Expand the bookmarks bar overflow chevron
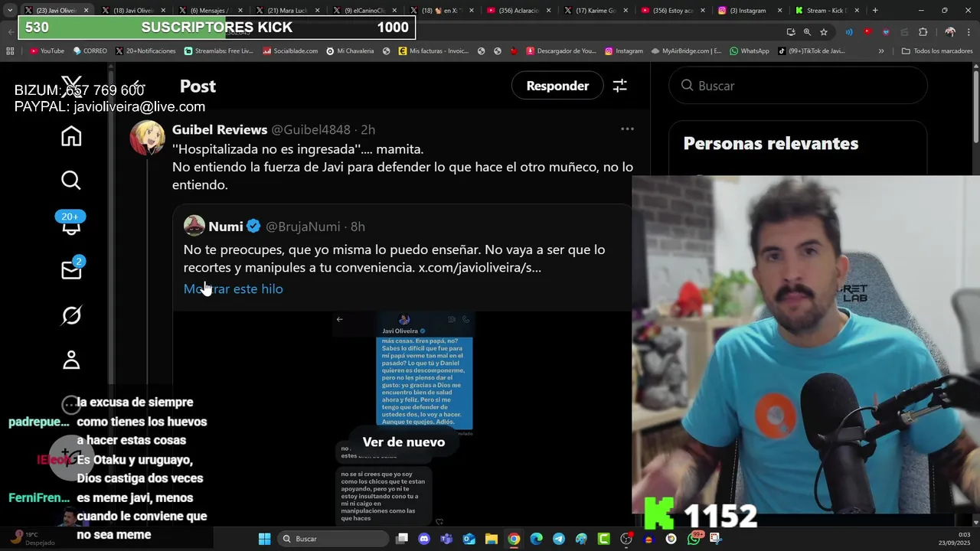 tap(881, 51)
